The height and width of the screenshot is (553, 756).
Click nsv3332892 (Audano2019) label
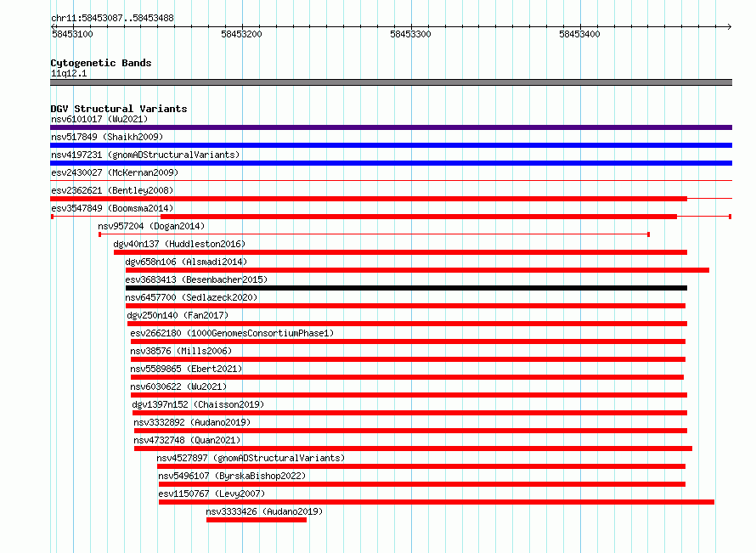point(192,422)
